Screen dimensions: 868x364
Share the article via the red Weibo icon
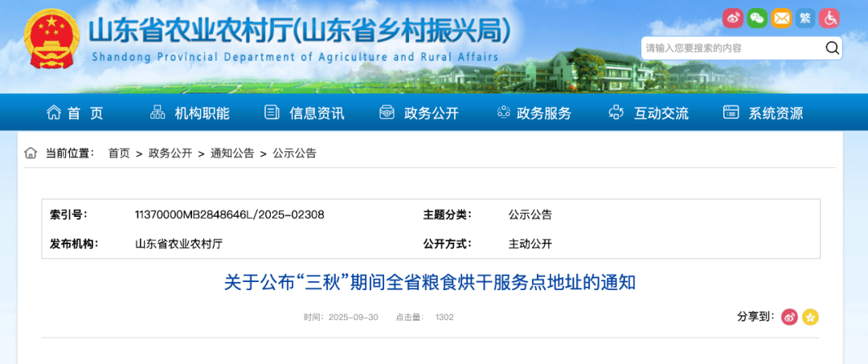coord(789,317)
